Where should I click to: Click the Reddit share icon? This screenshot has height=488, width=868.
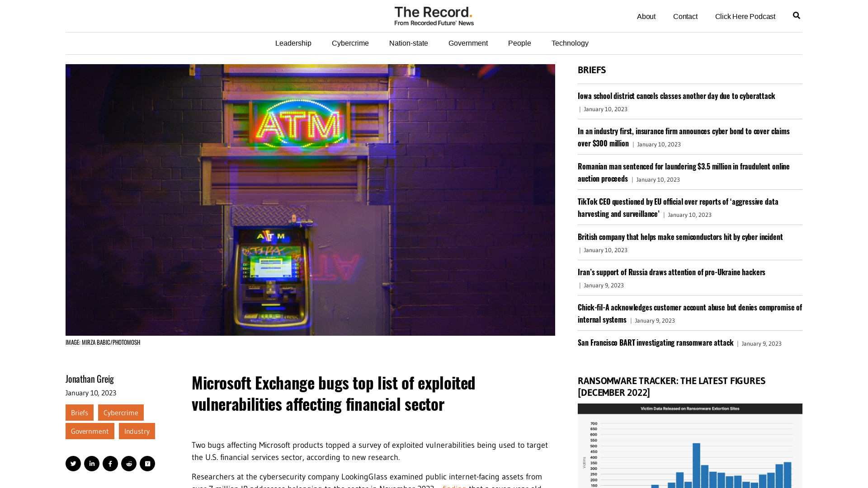click(129, 464)
